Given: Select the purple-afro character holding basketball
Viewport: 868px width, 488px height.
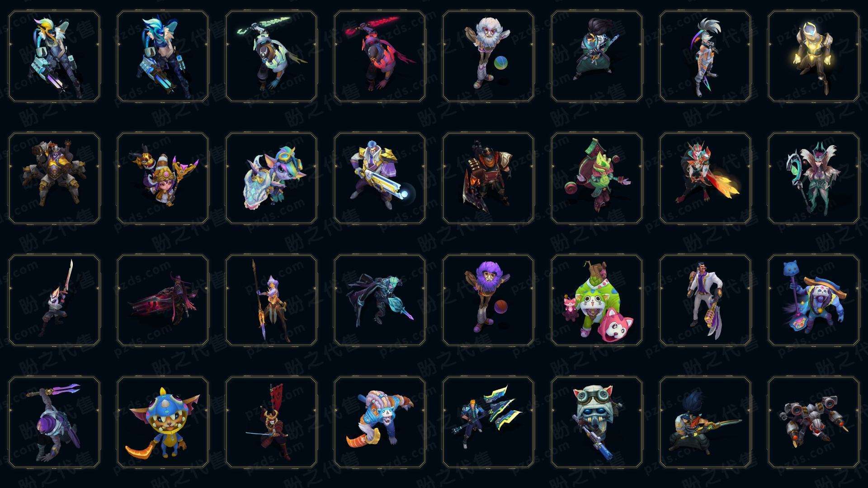Looking at the screenshot, I should (x=488, y=300).
